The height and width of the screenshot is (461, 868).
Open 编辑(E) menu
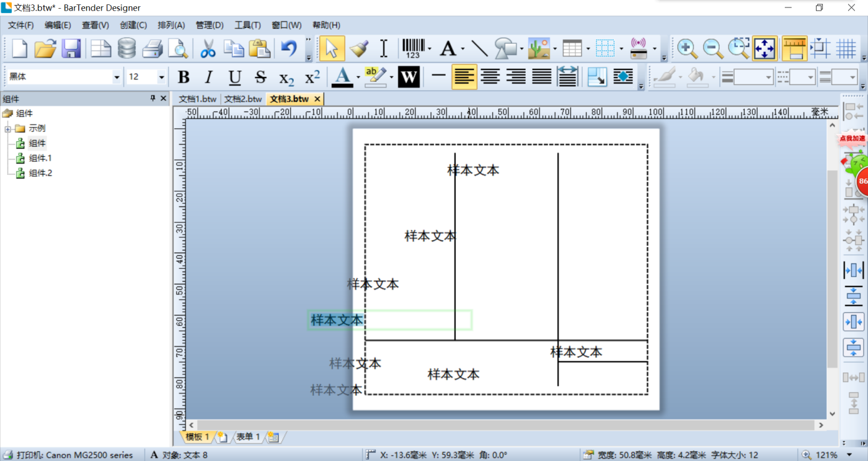[x=58, y=25]
